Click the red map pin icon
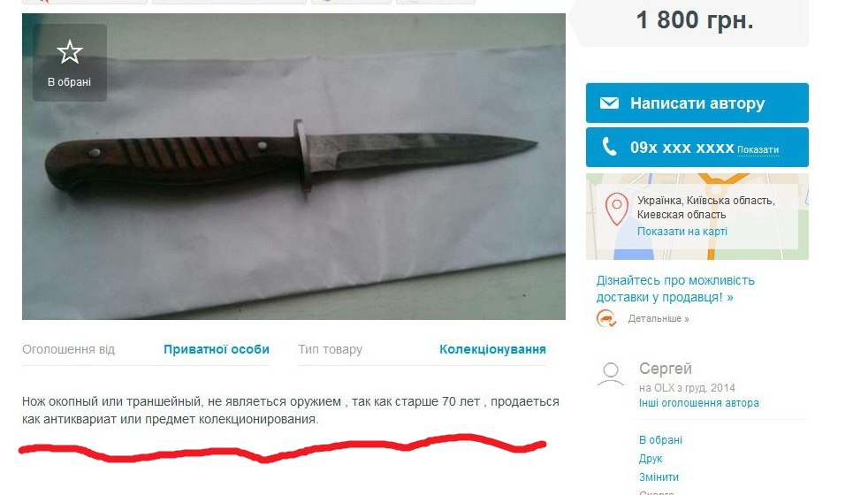The image size is (868, 495). click(616, 209)
